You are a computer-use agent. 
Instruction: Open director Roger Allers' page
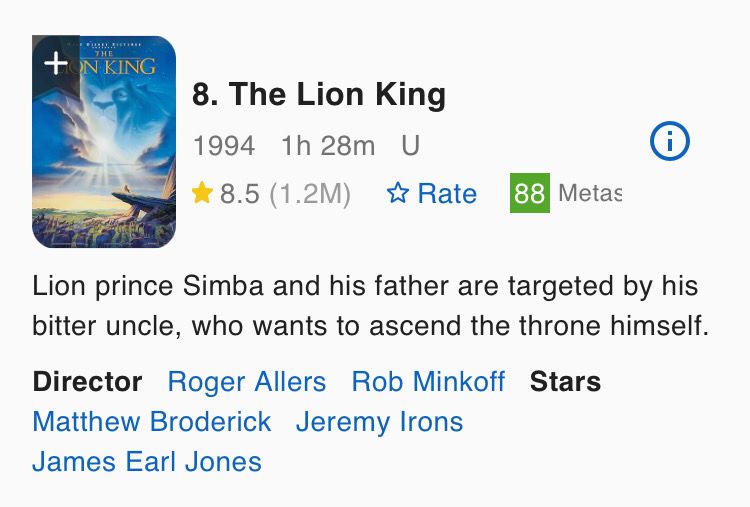click(x=247, y=382)
